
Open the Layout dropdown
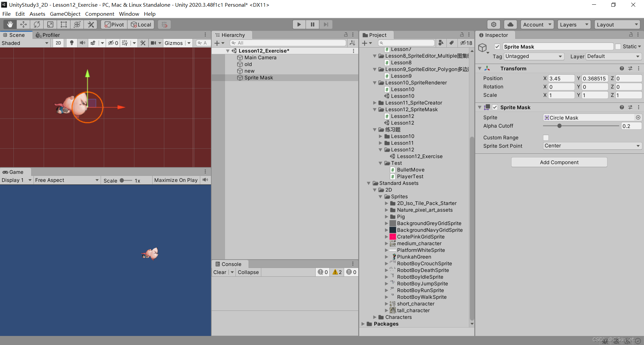pyautogui.click(x=617, y=24)
